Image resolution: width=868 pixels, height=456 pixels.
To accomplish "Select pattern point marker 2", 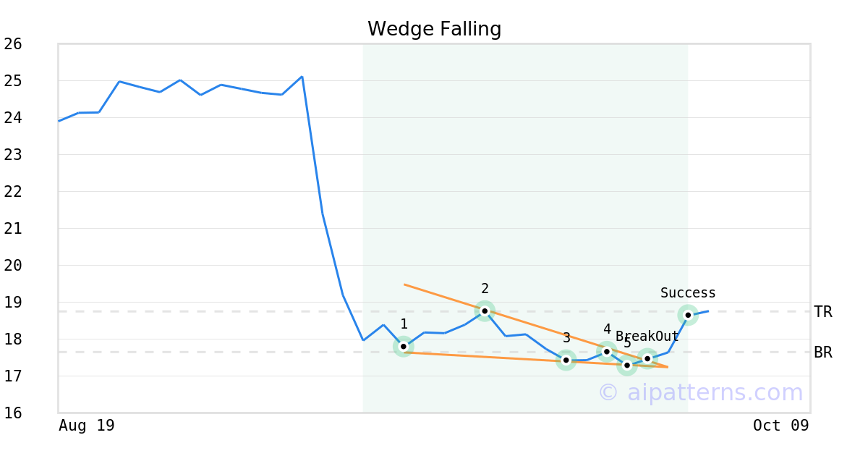I will click(485, 311).
